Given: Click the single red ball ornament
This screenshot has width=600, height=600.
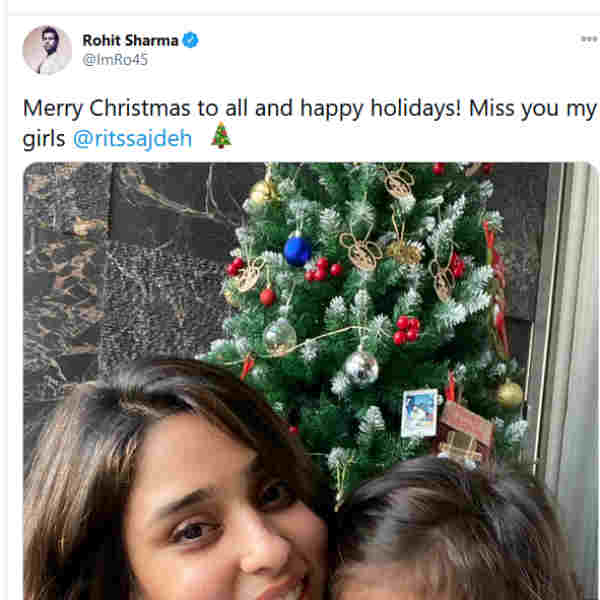Looking at the screenshot, I should pos(268,297).
